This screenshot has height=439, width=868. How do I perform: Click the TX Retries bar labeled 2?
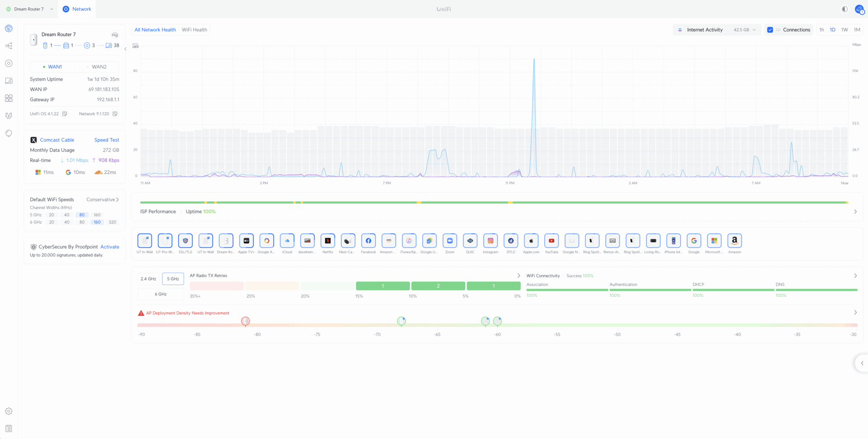coord(438,286)
